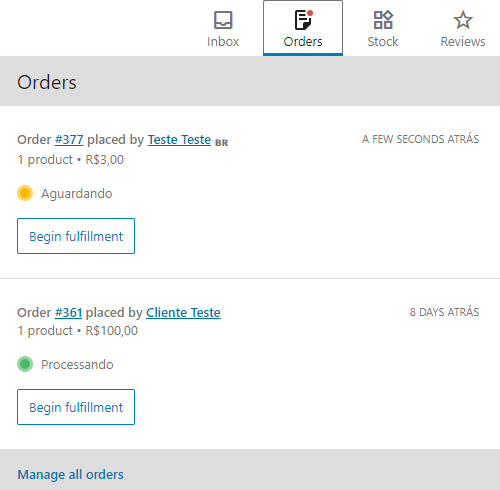The height and width of the screenshot is (490, 500).
Task: Begin fulfillment for order #377
Action: [76, 236]
